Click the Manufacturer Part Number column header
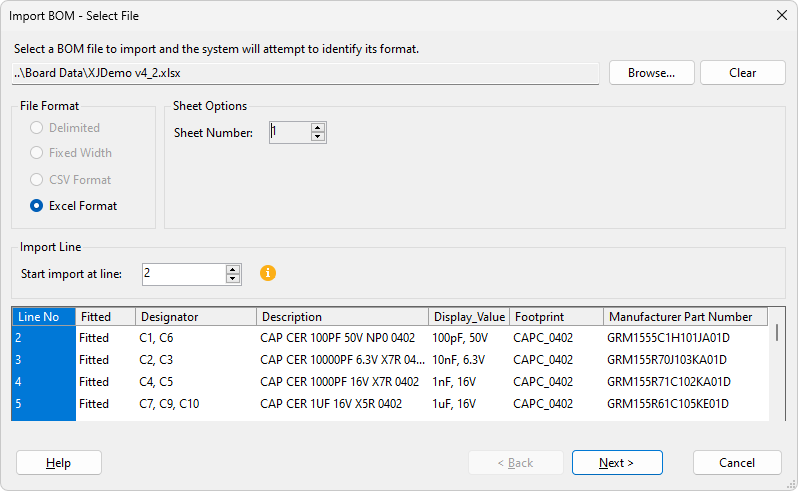 (x=685, y=317)
